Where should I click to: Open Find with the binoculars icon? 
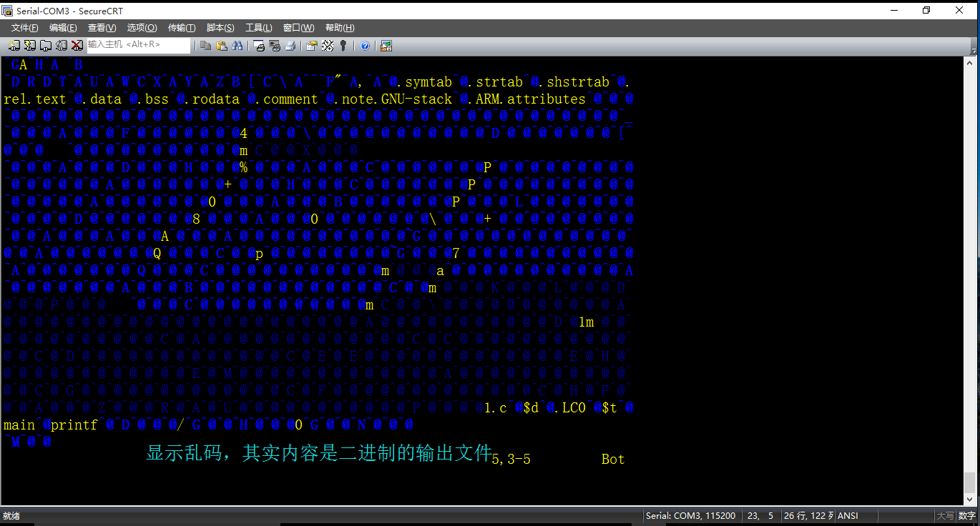coord(237,46)
